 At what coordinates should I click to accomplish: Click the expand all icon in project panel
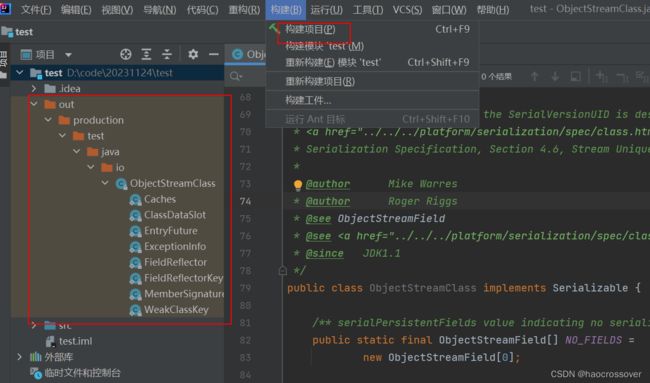[x=146, y=54]
